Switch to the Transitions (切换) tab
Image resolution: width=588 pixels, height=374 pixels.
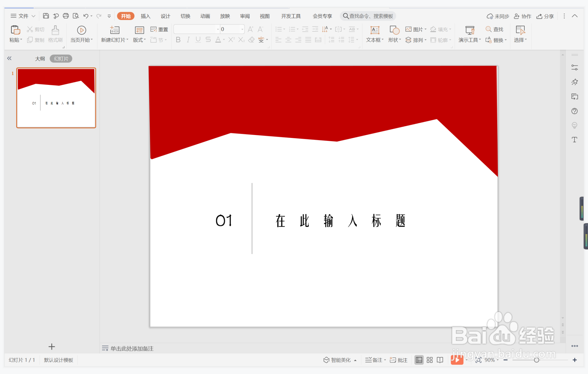point(185,16)
